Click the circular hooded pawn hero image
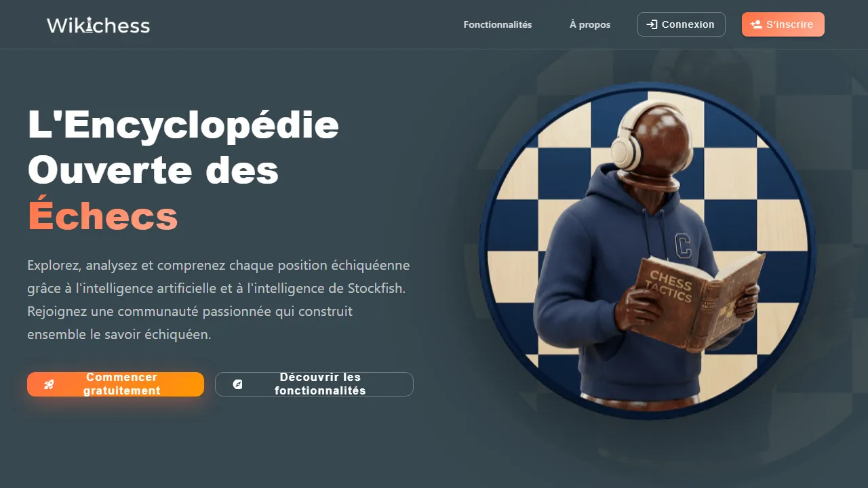This screenshot has height=488, width=868. pyautogui.click(x=648, y=251)
